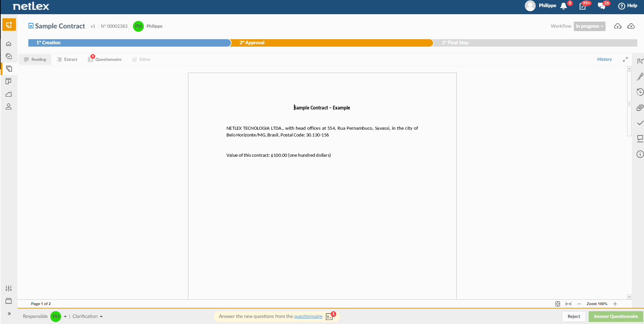Screen dimensions: 644x324
Task: Follow the questionnaire link in the notice
Action: 308,317
